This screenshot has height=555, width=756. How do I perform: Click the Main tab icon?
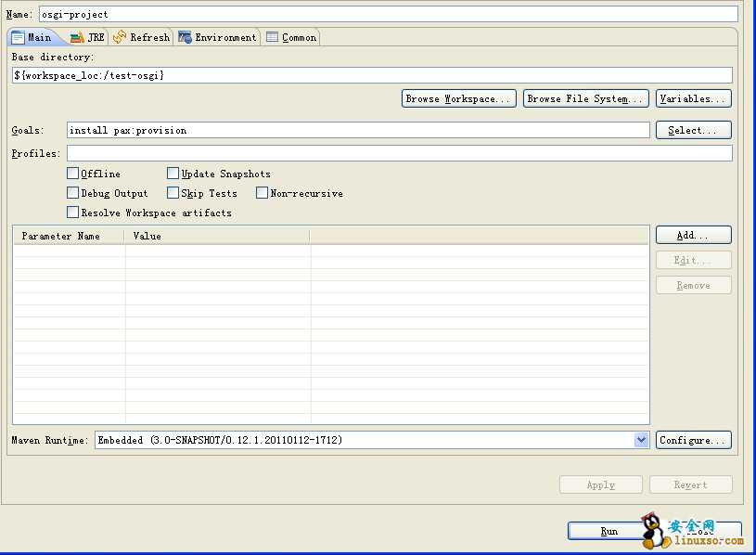[x=18, y=37]
